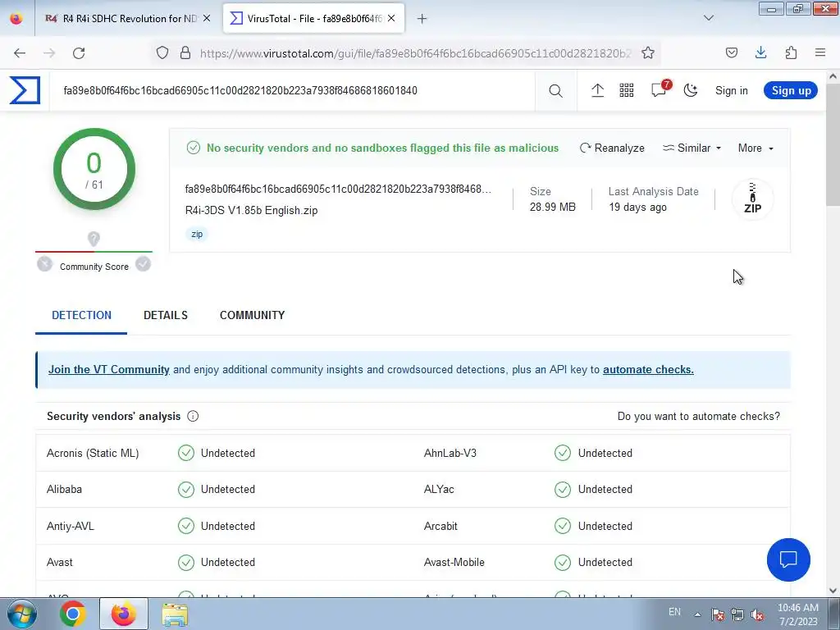Open the automate checks link
840x630 pixels.
pyautogui.click(x=648, y=370)
